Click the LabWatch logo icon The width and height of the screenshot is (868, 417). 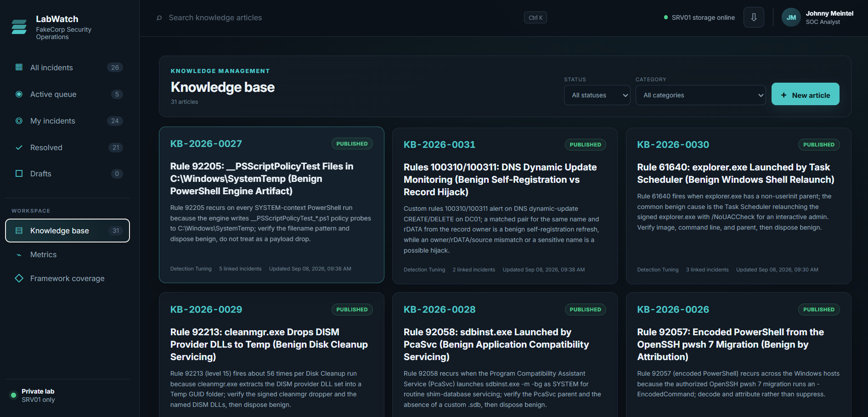19,27
